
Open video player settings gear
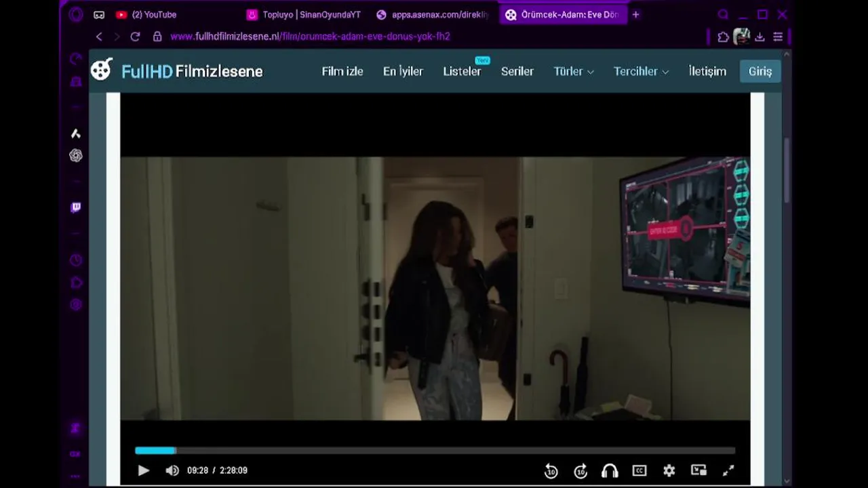tap(669, 470)
